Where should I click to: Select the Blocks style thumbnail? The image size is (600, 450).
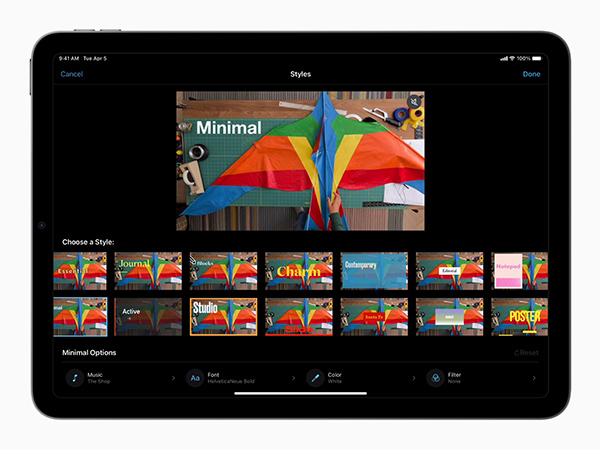point(223,271)
